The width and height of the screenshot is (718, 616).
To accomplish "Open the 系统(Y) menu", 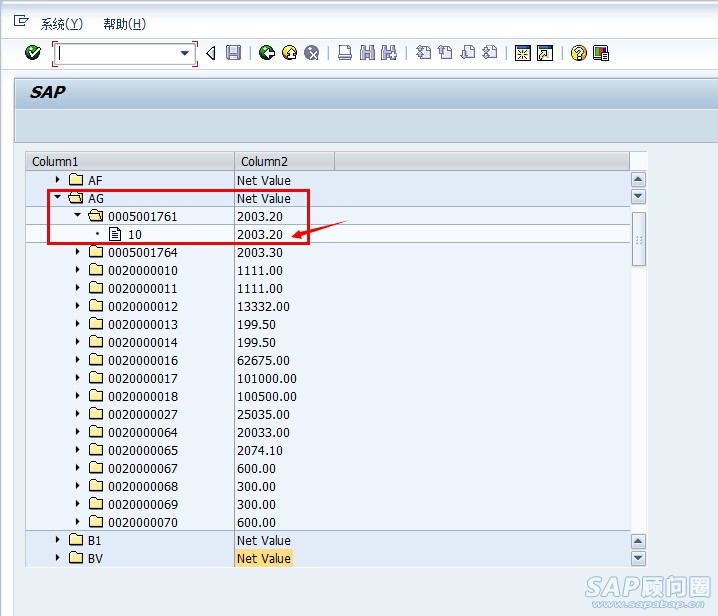I will pos(62,24).
